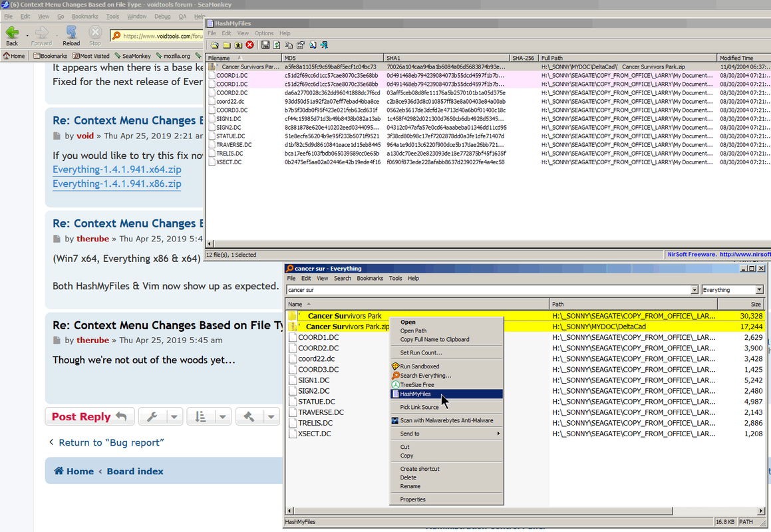The height and width of the screenshot is (532, 771).
Task: Open the Debug menu in SeaMonkey
Action: (162, 16)
